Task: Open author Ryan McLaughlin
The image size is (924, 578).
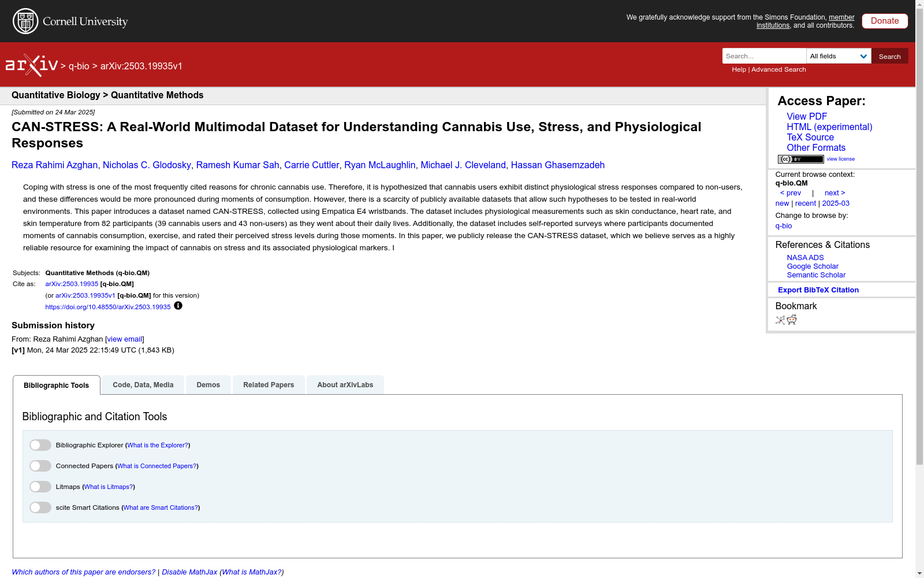Action: (380, 165)
